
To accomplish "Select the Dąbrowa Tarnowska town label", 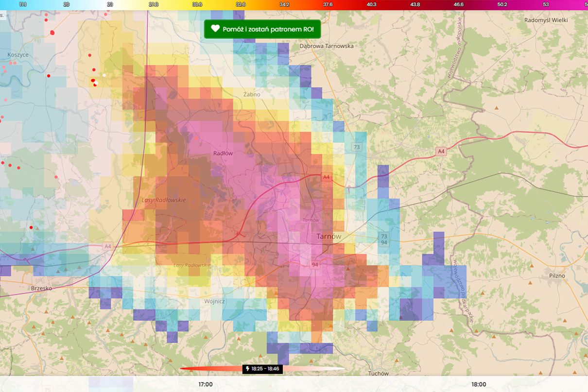I will point(328,46).
